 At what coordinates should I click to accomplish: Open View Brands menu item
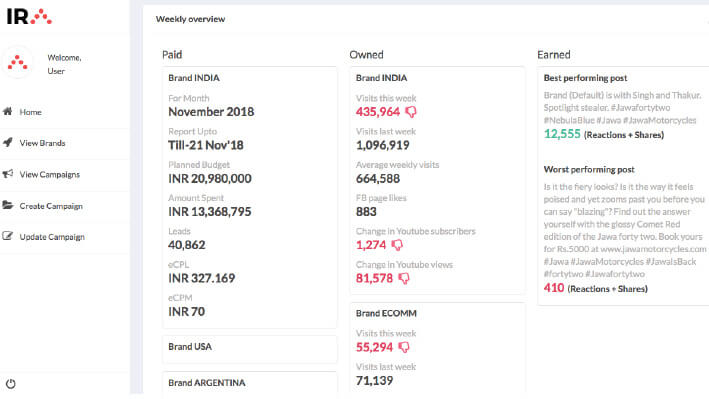point(43,143)
